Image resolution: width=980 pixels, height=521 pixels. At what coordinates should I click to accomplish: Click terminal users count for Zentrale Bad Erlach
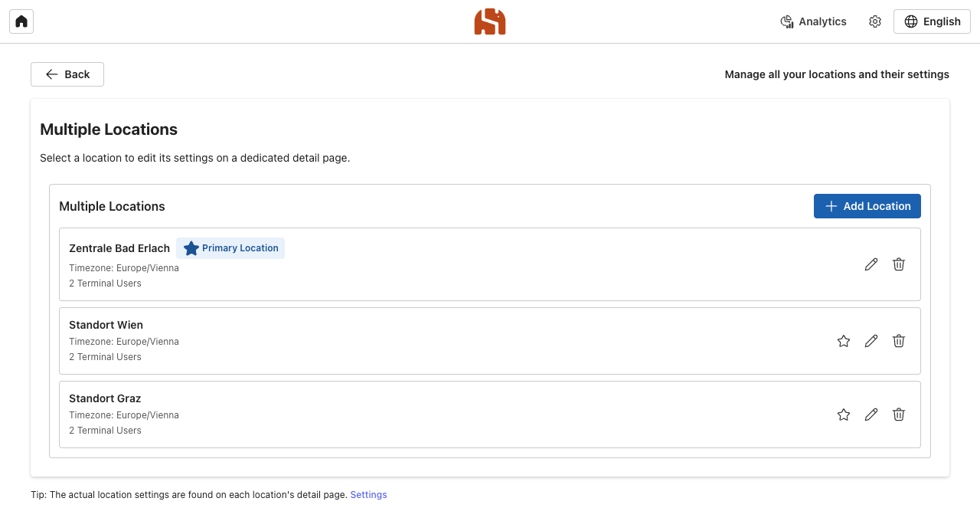tap(105, 283)
